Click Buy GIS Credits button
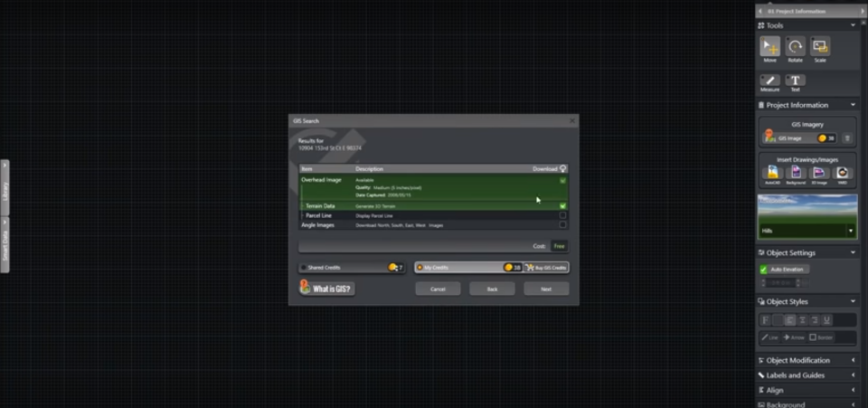The height and width of the screenshot is (408, 868). click(546, 268)
